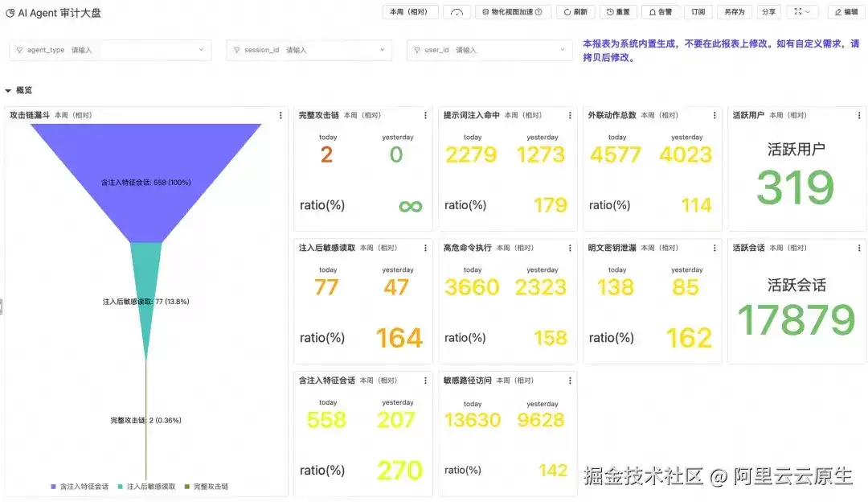868x502 pixels.
Task: Focus the user_id filter input field
Action: pyautogui.click(x=489, y=50)
